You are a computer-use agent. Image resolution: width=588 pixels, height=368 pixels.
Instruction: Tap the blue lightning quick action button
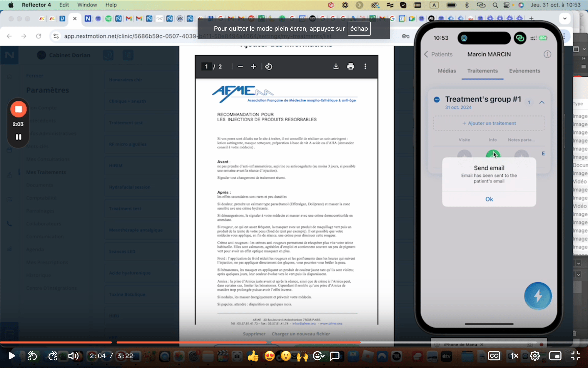point(538,296)
